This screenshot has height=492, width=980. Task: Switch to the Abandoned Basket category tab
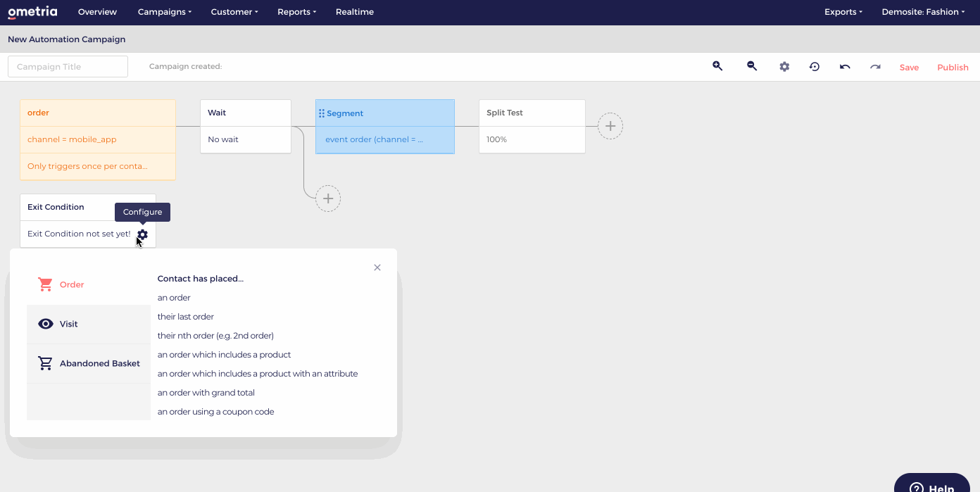click(x=89, y=363)
